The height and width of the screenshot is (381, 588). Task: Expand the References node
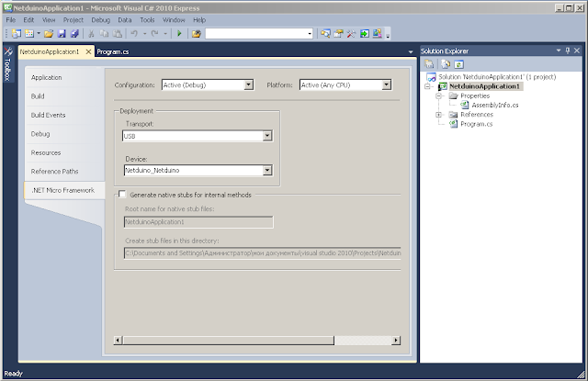tap(438, 115)
